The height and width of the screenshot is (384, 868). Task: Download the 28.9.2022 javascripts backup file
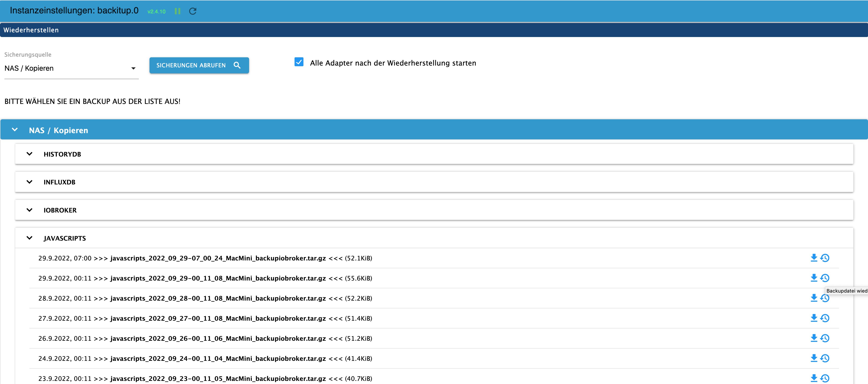tap(814, 298)
